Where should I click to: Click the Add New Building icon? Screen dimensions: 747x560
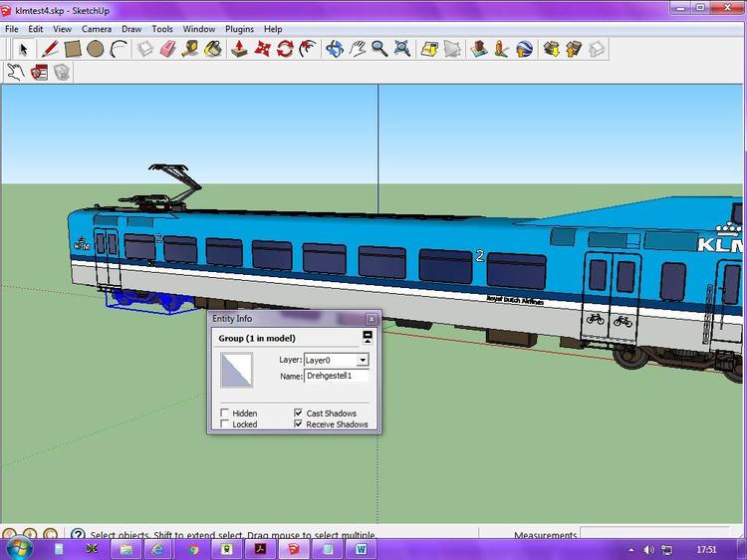479,49
